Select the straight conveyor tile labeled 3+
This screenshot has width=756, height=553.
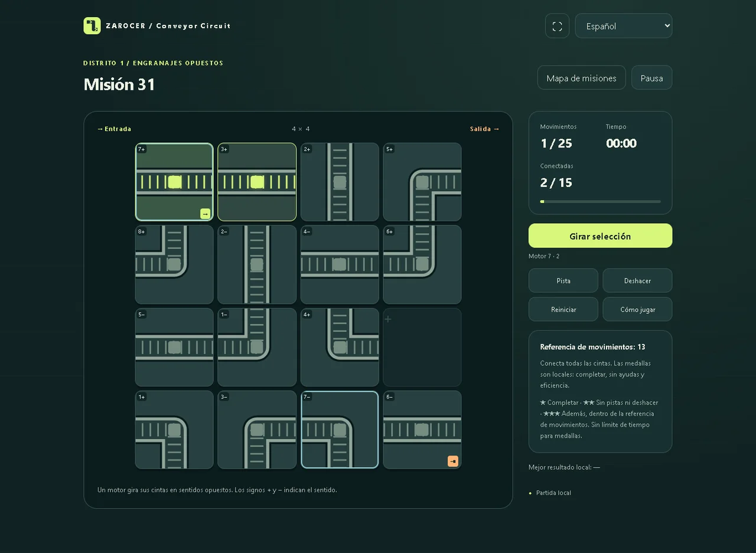pos(257,182)
